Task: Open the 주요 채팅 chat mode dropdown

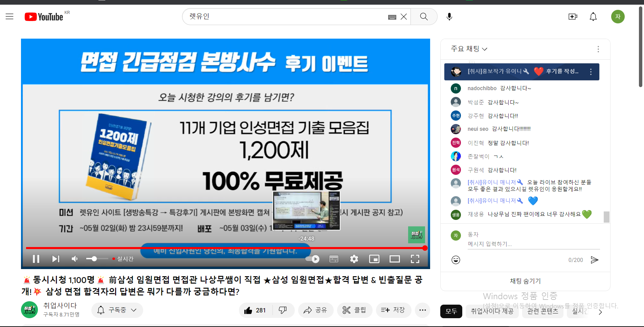Action: [469, 49]
